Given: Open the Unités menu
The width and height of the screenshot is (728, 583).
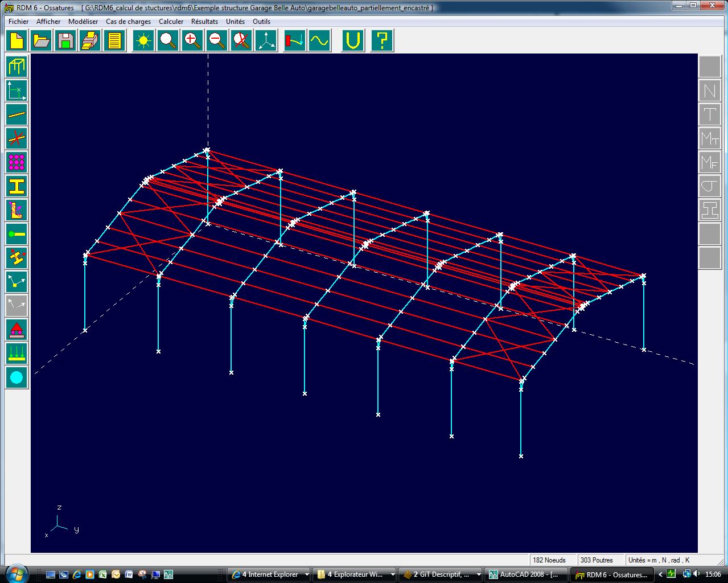Looking at the screenshot, I should click(236, 22).
